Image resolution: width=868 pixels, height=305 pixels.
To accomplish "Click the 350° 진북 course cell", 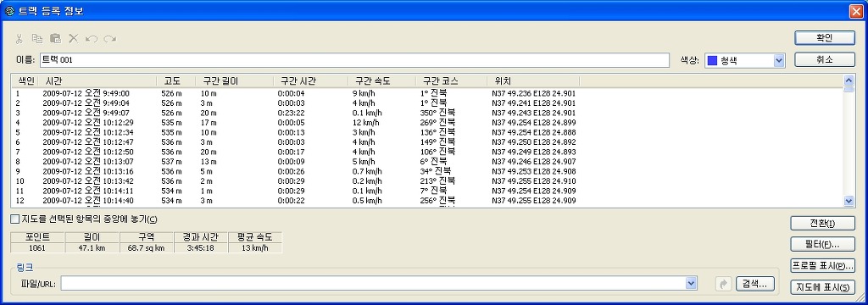I will click(x=438, y=113).
